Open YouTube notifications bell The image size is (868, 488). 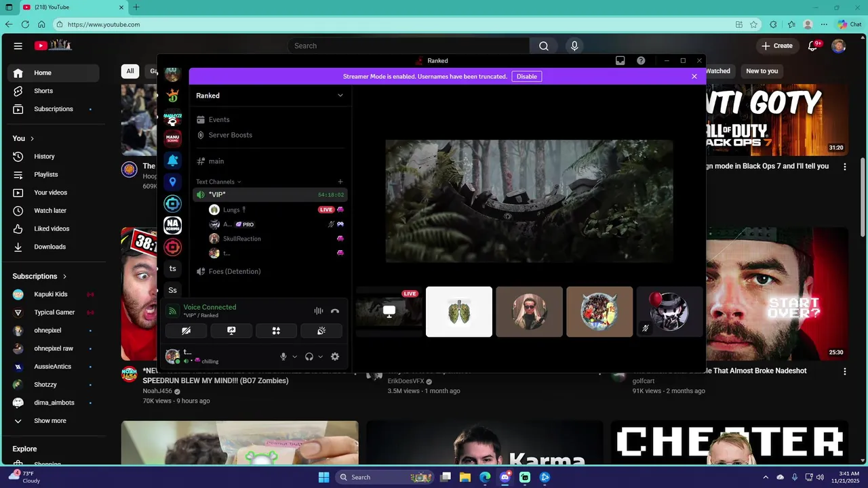pyautogui.click(x=812, y=46)
